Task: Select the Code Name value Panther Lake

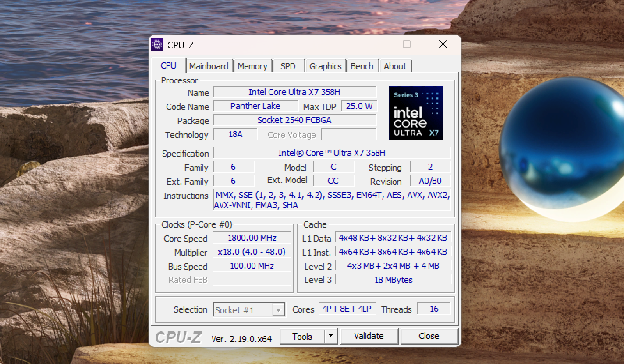Action: (255, 106)
